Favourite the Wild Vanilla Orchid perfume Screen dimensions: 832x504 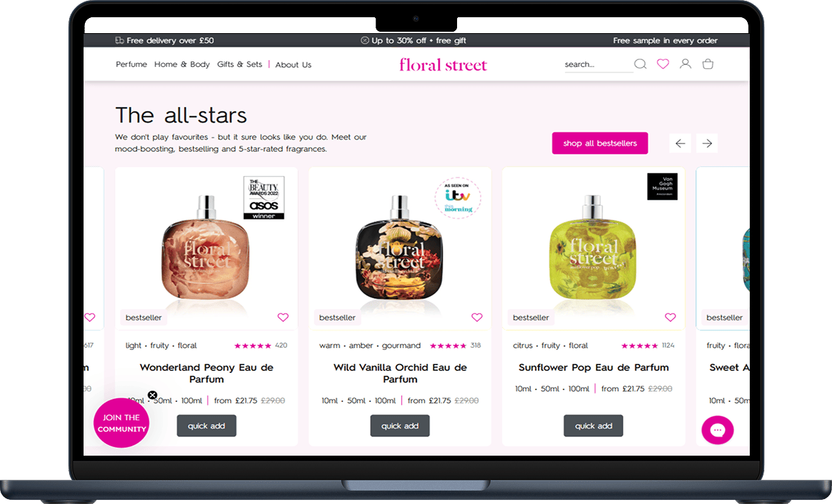click(x=477, y=318)
